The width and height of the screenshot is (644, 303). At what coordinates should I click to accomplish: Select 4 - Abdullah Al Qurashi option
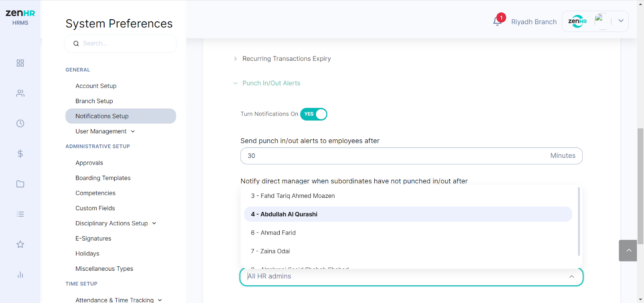tap(408, 214)
